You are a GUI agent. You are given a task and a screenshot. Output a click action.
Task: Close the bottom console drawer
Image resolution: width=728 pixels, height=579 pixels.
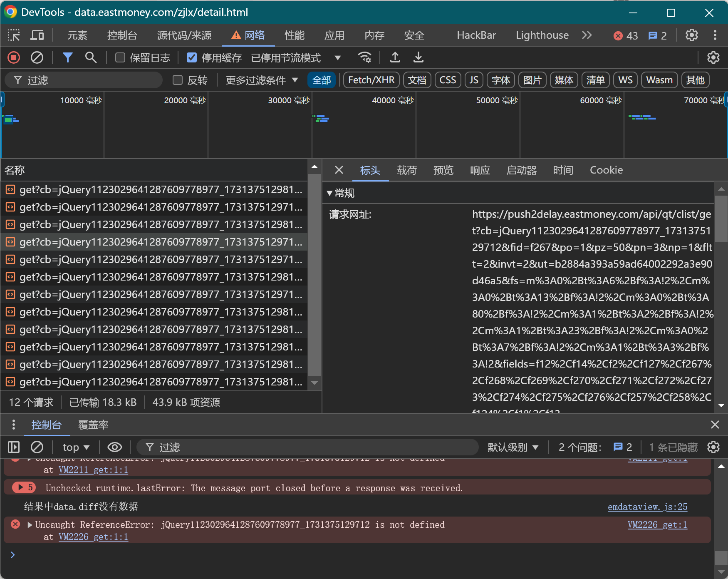(x=715, y=425)
